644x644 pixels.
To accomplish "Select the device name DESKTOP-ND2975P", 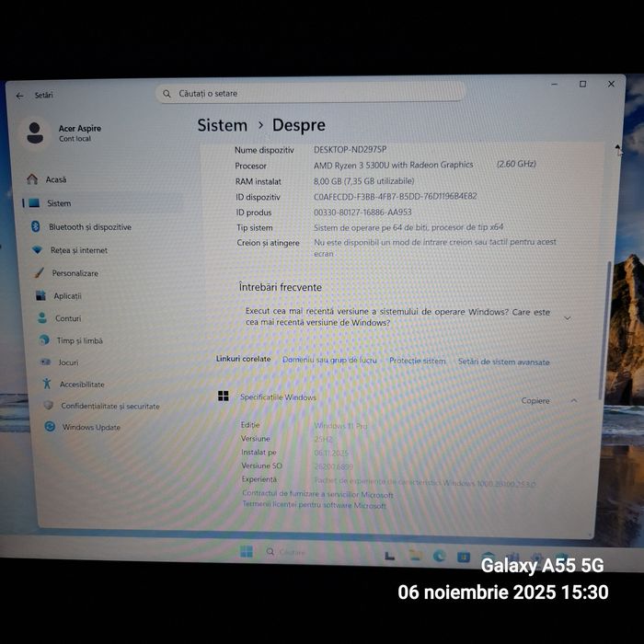I will click(x=350, y=149).
